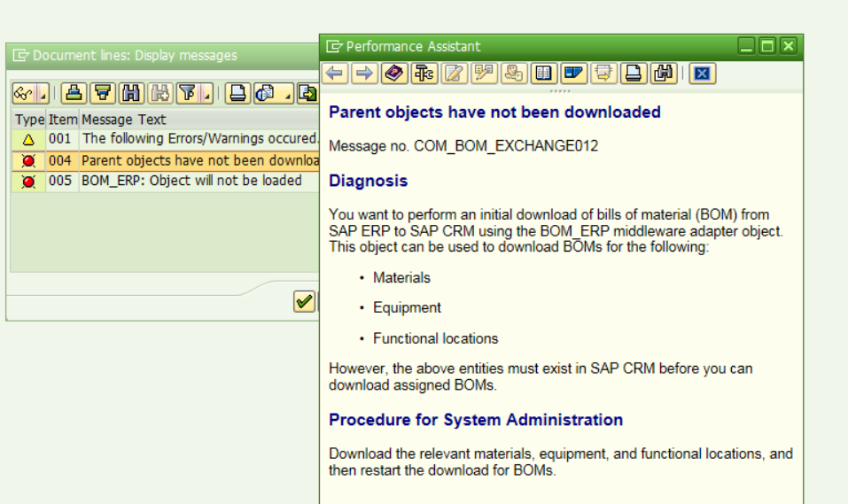Click the 'Equipment' bullet item
This screenshot has height=504, width=848.
(408, 307)
